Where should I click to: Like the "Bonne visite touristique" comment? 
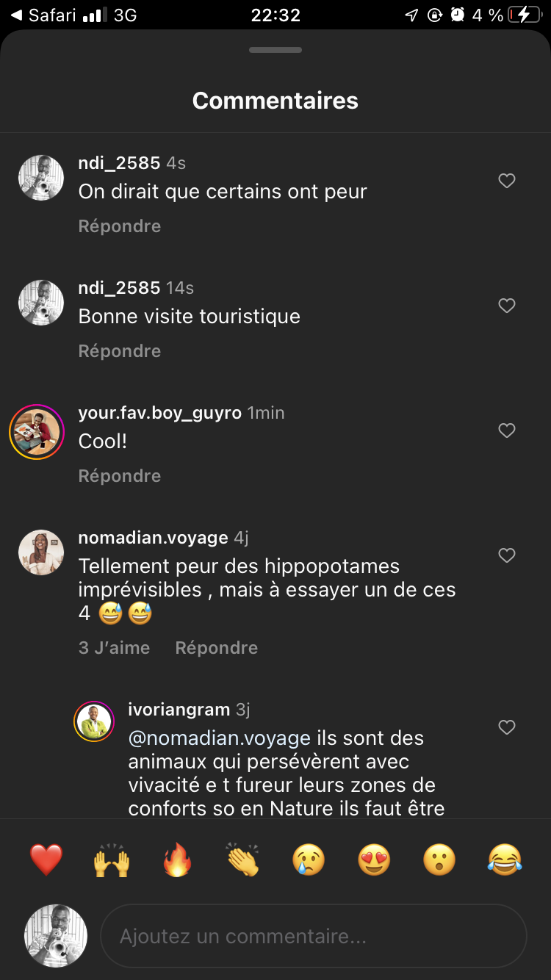pyautogui.click(x=507, y=306)
